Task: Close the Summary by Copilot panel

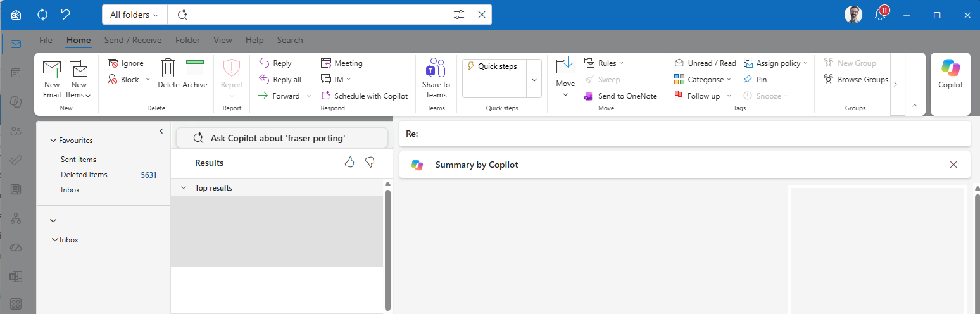Action: (x=953, y=165)
